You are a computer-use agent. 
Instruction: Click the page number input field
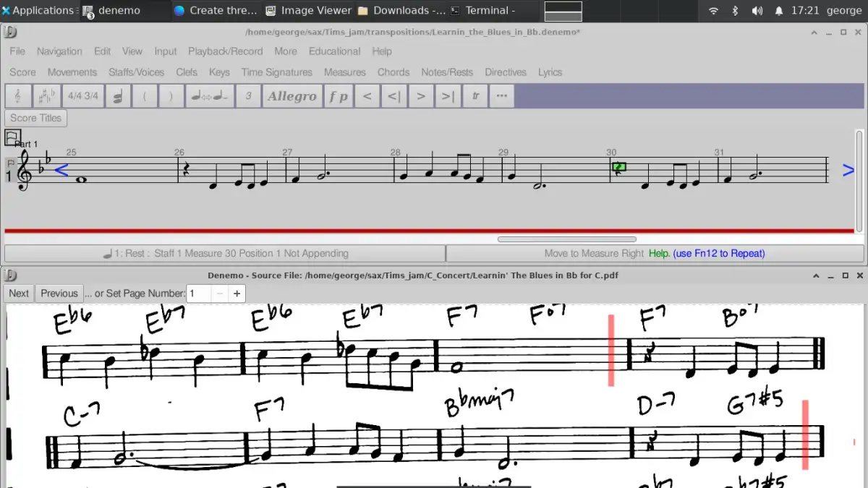(x=199, y=294)
